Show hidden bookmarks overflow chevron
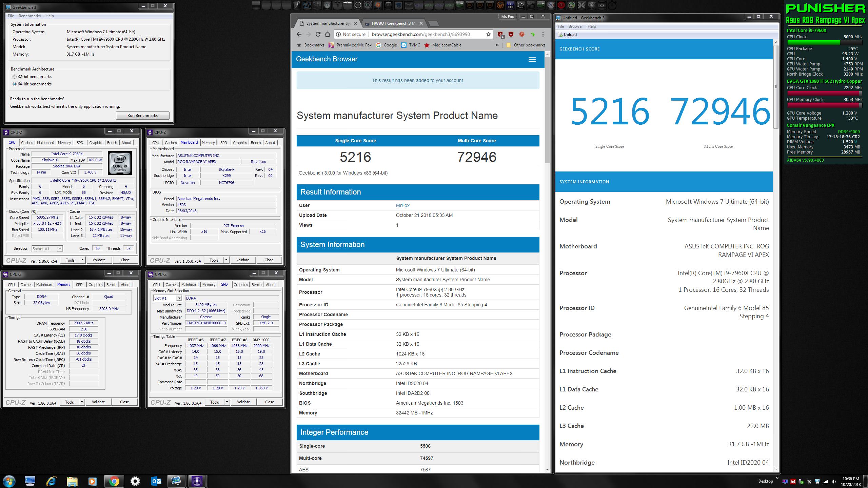The width and height of the screenshot is (868, 488). 497,45
